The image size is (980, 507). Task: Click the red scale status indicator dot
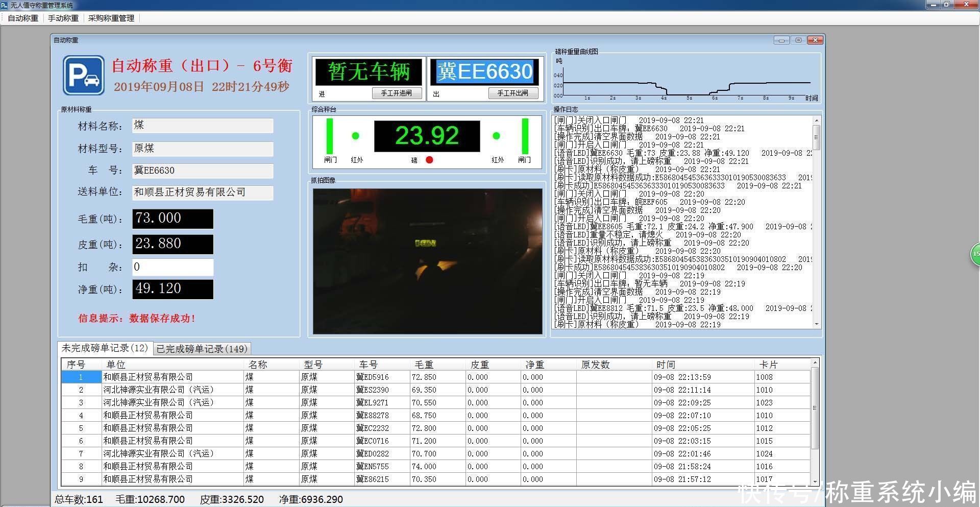(x=429, y=160)
